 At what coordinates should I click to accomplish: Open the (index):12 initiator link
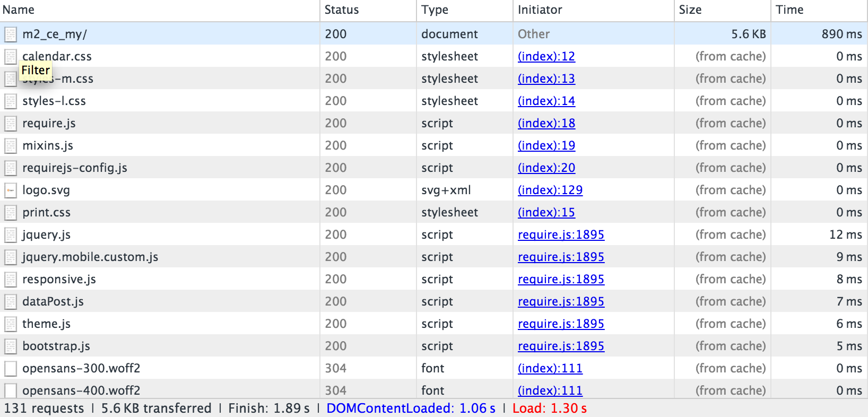tap(546, 56)
